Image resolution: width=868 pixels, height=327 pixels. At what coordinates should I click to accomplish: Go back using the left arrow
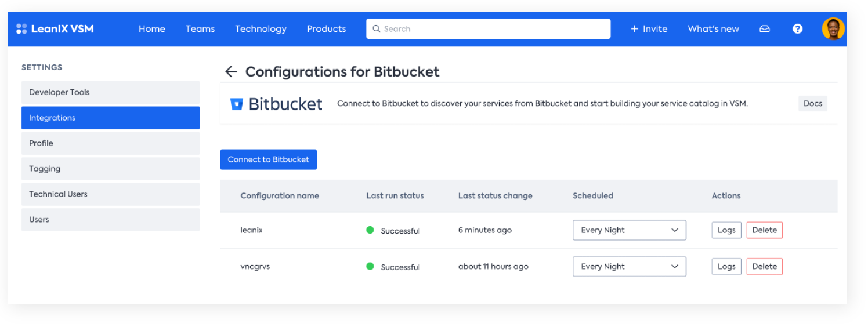(x=231, y=72)
